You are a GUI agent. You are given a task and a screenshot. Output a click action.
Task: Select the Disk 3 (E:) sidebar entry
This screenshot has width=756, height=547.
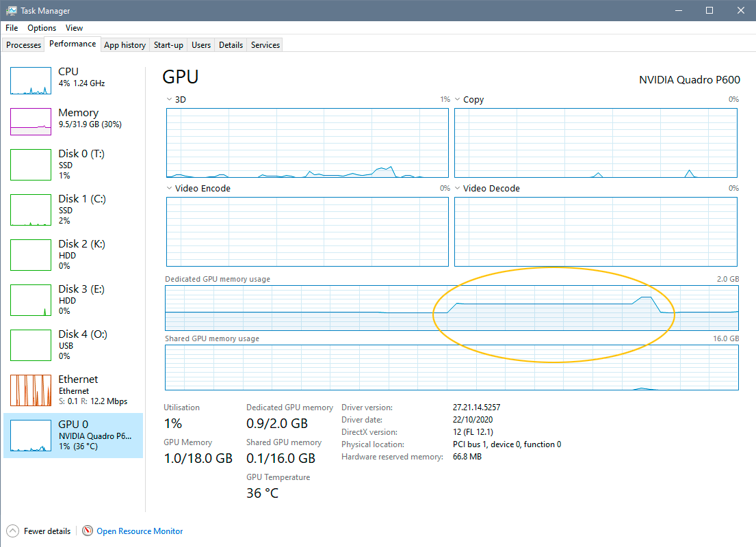click(x=73, y=299)
